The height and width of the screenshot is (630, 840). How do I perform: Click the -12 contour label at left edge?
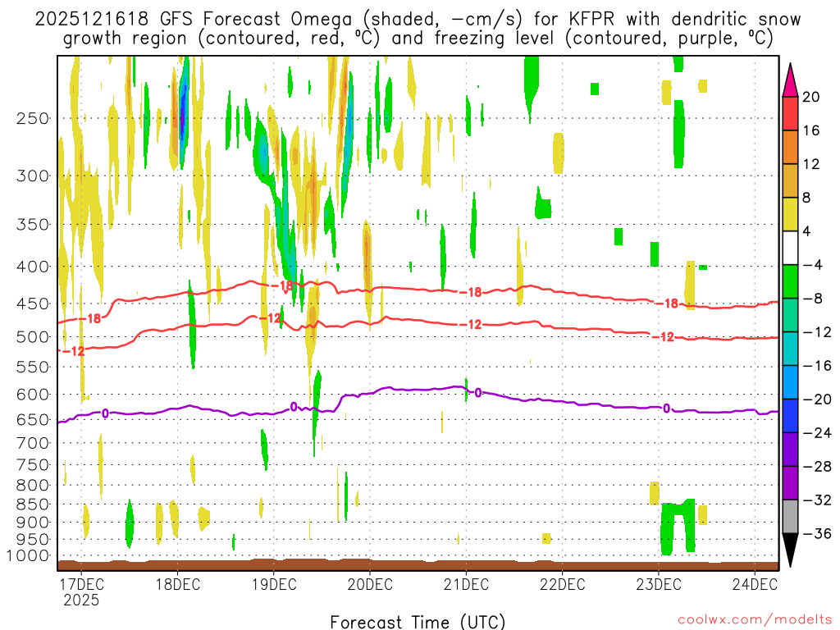click(73, 351)
